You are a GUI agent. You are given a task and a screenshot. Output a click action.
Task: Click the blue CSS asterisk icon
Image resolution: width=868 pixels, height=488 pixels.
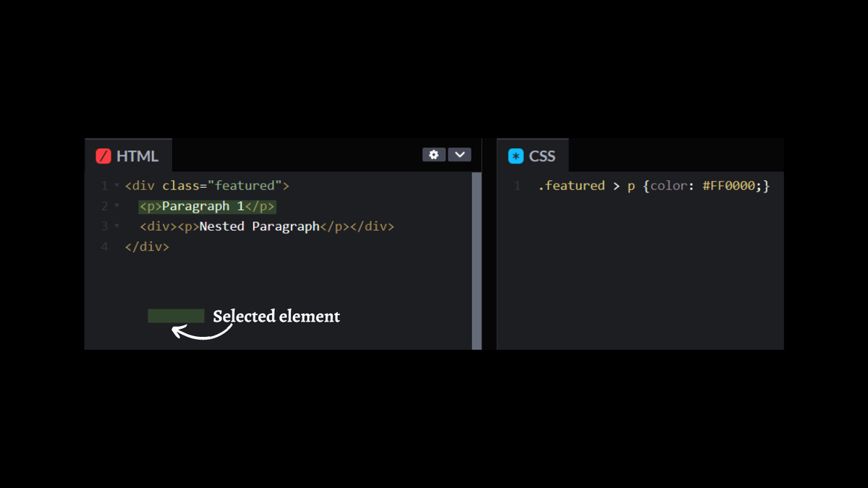(x=516, y=156)
